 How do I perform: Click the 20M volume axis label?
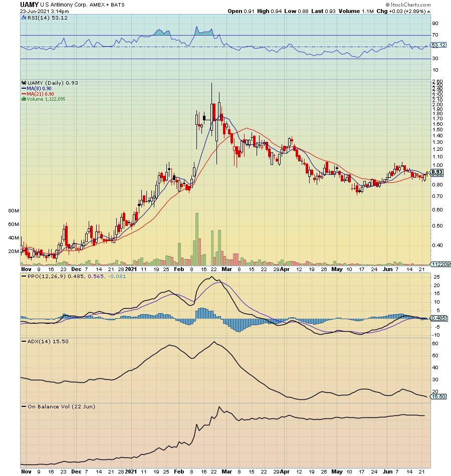click(14, 252)
